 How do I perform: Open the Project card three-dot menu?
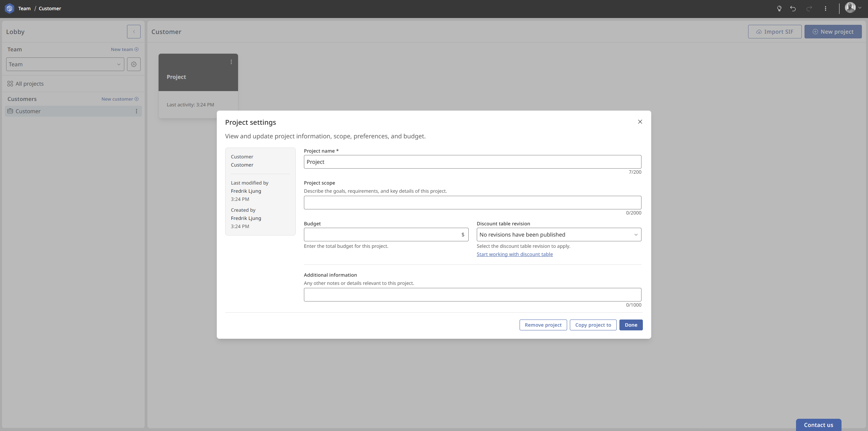[231, 62]
